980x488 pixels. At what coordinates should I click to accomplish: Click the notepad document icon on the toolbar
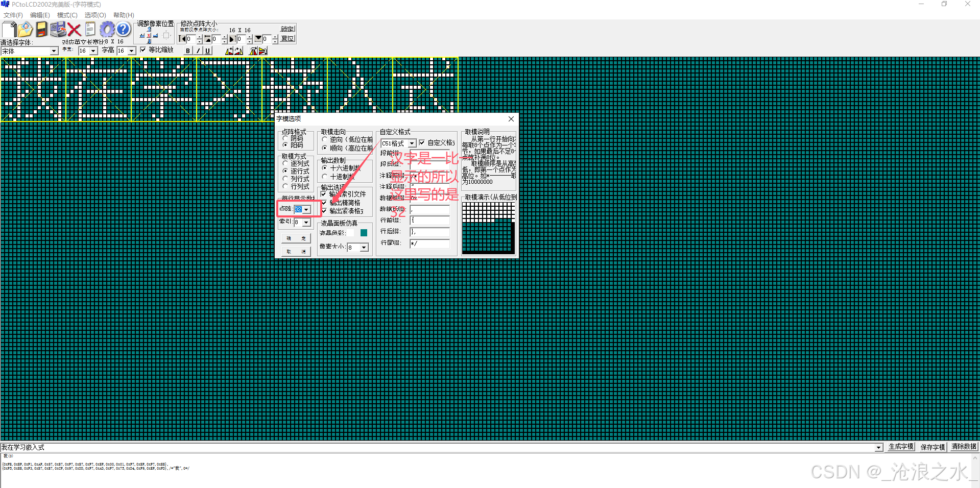click(90, 29)
